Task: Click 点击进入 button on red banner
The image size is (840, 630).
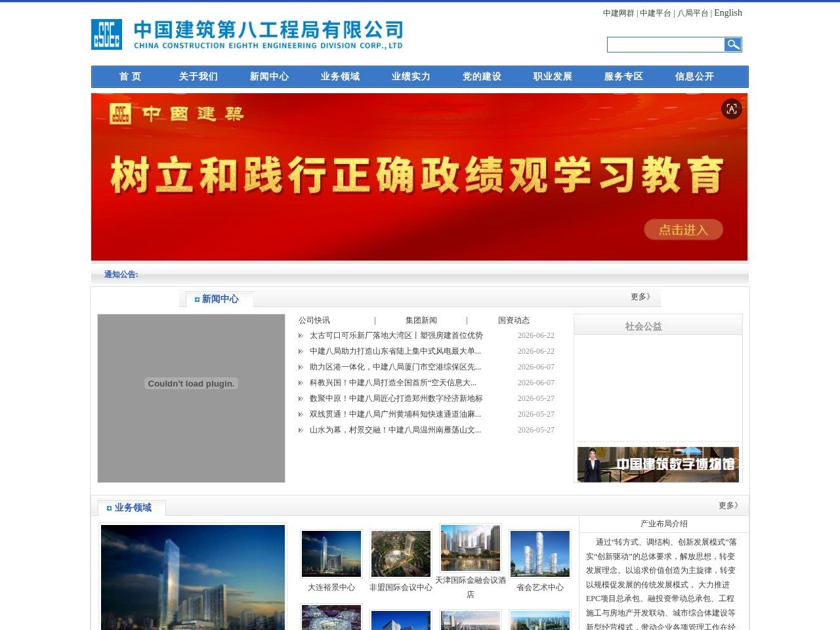Action: [683, 230]
